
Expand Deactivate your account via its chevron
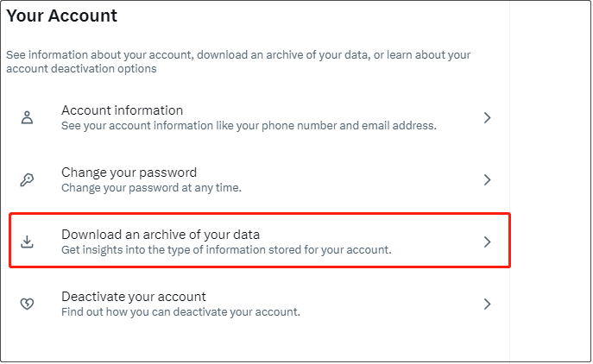(487, 304)
